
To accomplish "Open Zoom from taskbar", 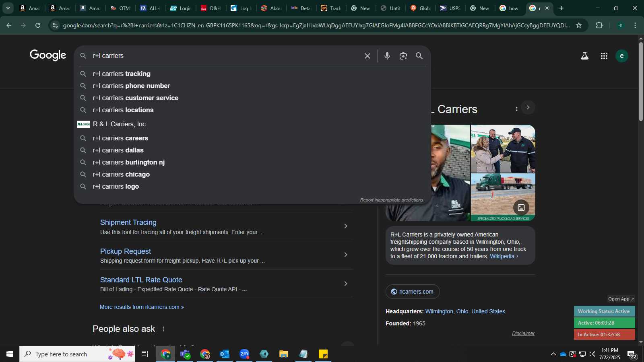I will click(x=244, y=354).
